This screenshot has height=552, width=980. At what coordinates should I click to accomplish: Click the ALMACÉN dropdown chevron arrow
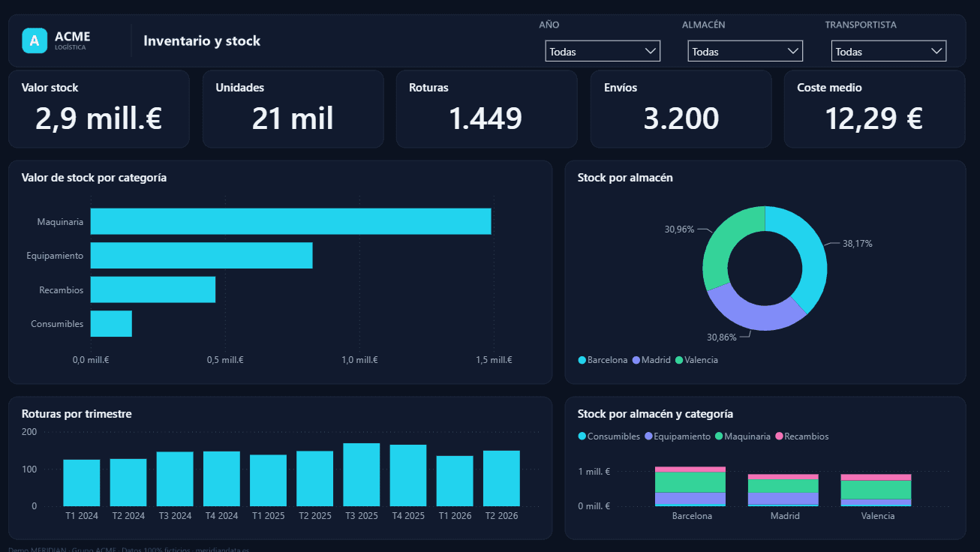coord(792,51)
